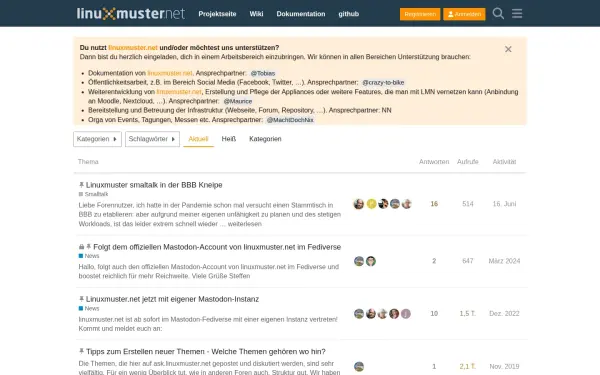Sort topics by Aktivität column
Screen dimensions: 600x375
pos(504,162)
